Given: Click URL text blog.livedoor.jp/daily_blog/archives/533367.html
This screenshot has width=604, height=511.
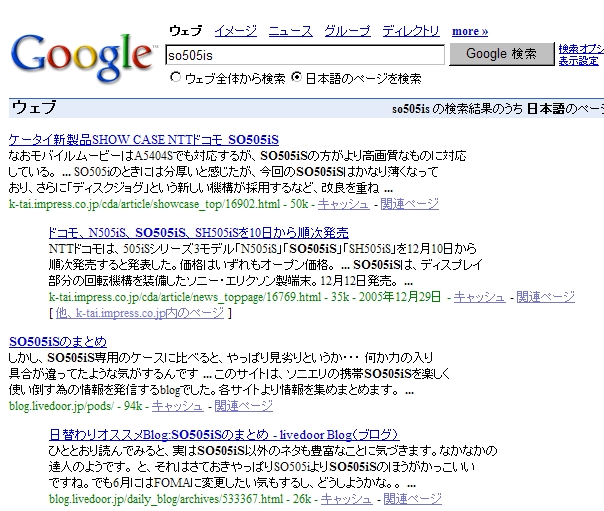Looking at the screenshot, I should coord(166,499).
